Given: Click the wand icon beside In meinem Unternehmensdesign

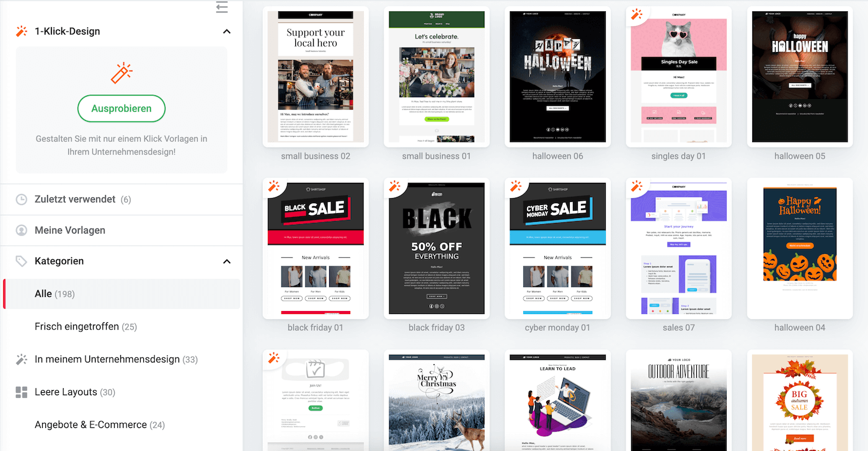Looking at the screenshot, I should tap(22, 359).
